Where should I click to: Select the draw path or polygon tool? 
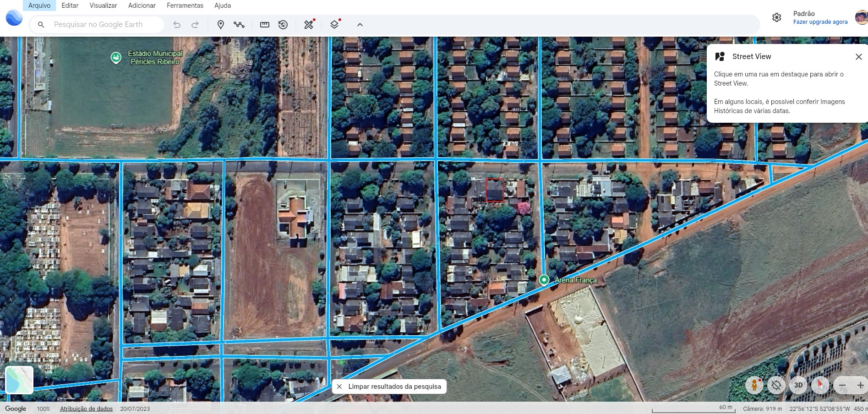click(239, 25)
